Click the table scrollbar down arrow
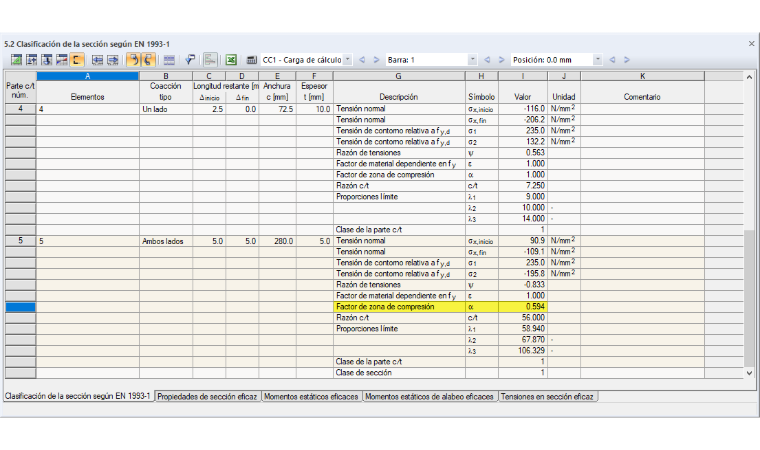760x450 pixels. [749, 373]
